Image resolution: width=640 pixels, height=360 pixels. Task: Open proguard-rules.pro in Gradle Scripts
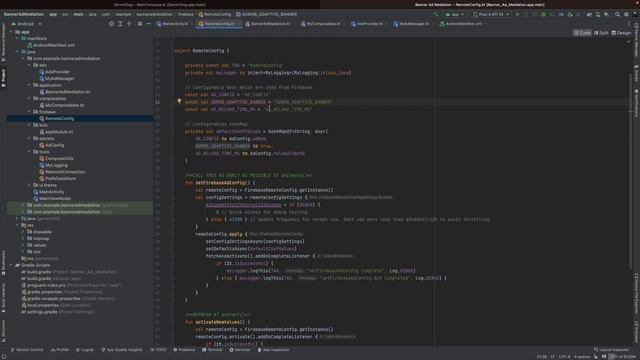46,285
